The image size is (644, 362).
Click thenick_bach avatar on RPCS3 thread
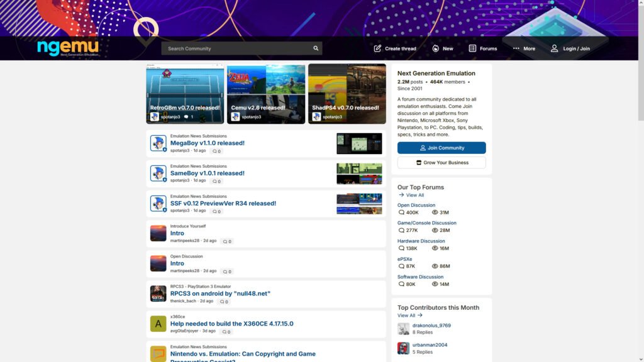(158, 294)
